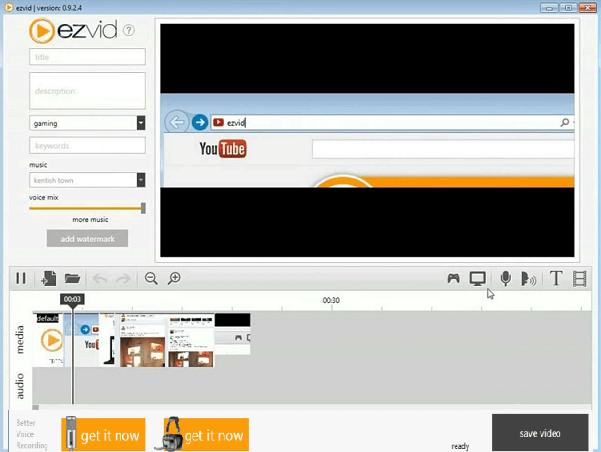The height and width of the screenshot is (452, 601).
Task: Add pictures or video with filmstrip icon
Action: pyautogui.click(x=580, y=279)
